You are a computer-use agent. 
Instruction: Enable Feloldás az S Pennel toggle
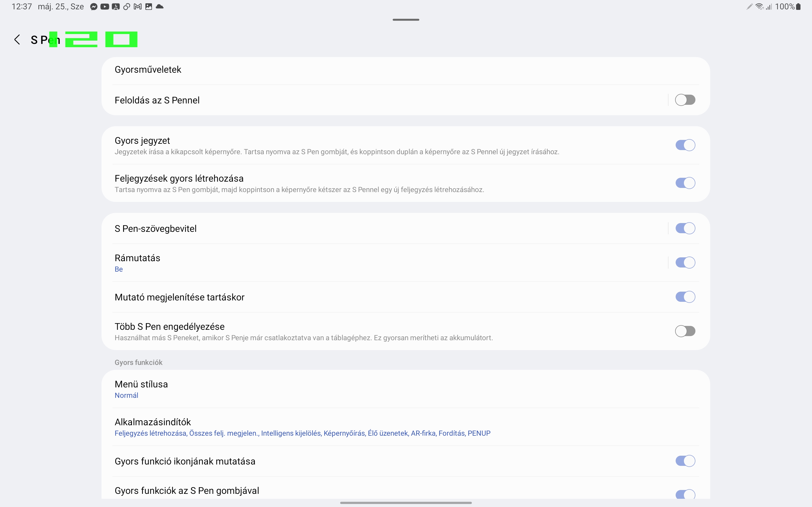pos(685,100)
